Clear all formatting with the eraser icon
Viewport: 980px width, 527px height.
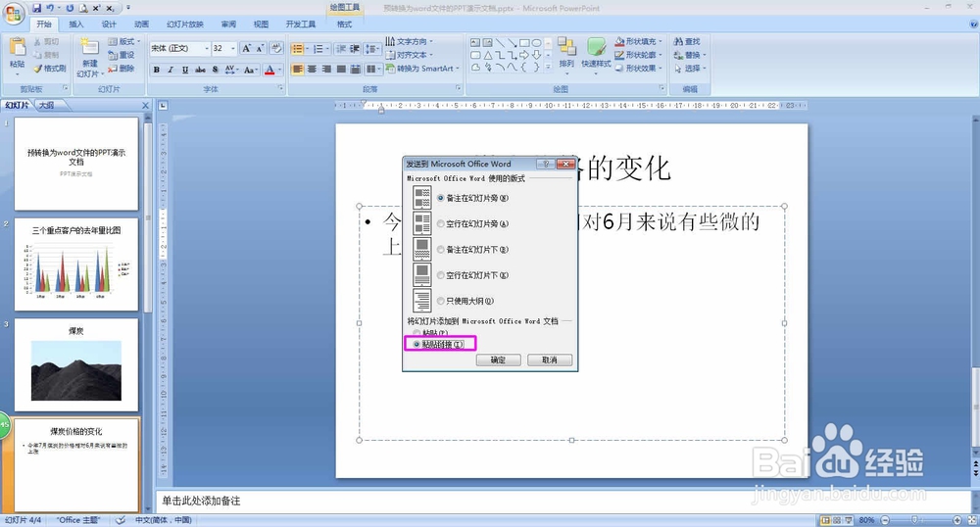coord(277,48)
